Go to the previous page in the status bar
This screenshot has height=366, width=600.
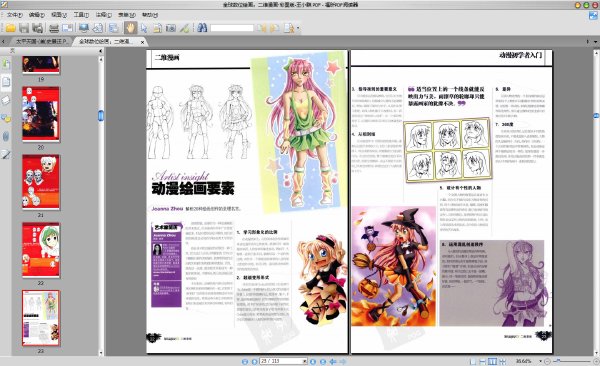point(254,361)
